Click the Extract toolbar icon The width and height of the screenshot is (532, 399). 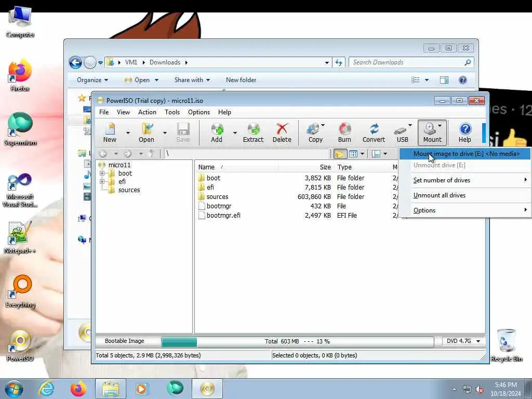click(x=253, y=132)
